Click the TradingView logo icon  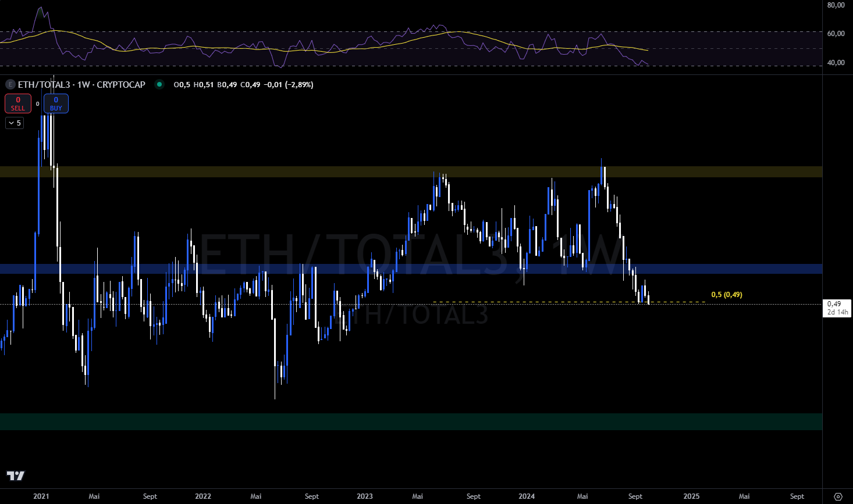click(x=16, y=476)
